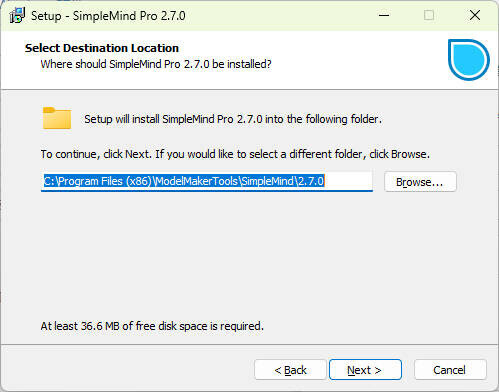
Task: Minimize the Setup window
Action: (x=384, y=15)
